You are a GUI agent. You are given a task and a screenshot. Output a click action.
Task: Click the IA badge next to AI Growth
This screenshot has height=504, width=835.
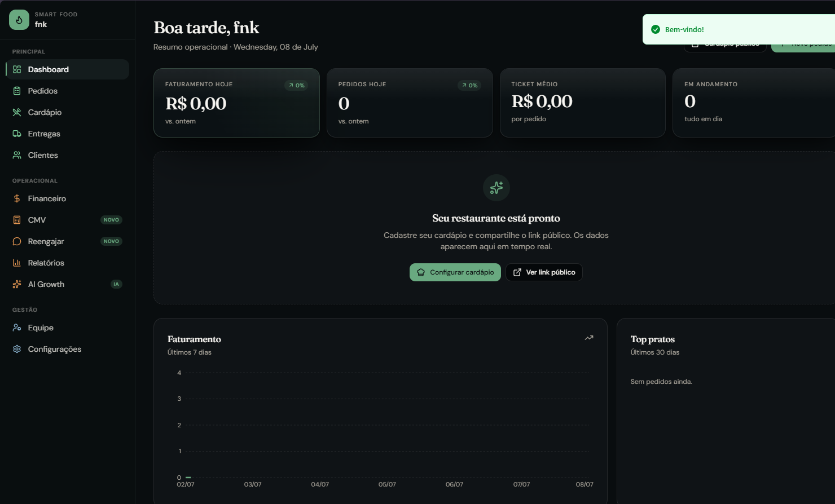(x=116, y=284)
